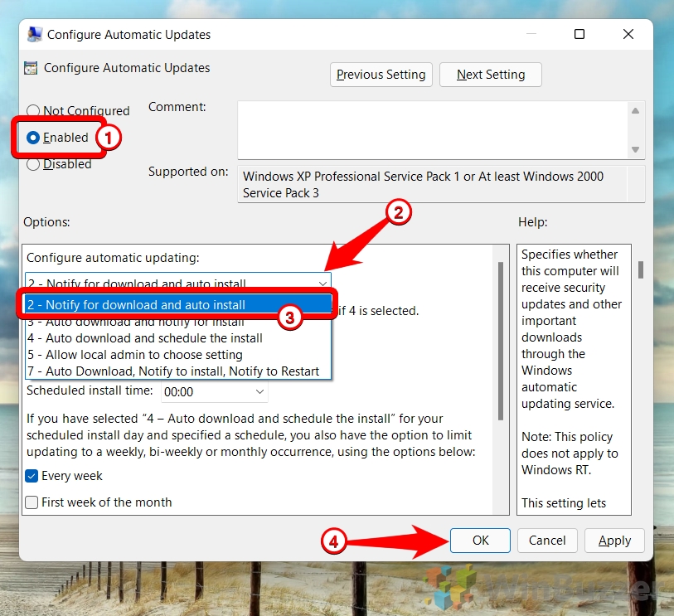
Task: Select the Not Configured radio button
Action: [x=33, y=111]
